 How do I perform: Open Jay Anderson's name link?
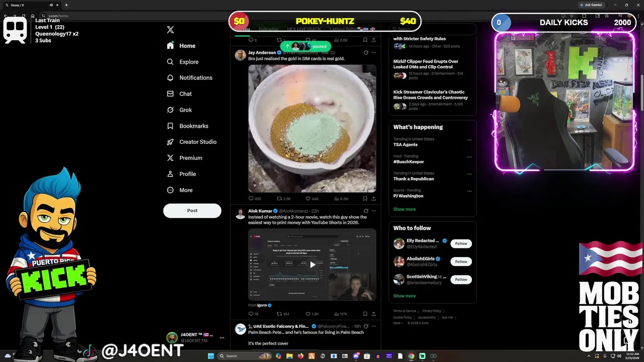(x=262, y=52)
